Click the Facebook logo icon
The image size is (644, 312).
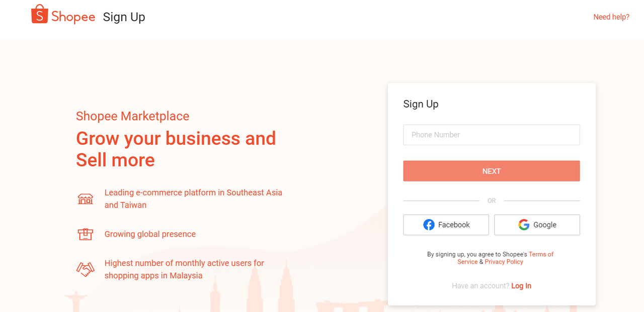[429, 225]
